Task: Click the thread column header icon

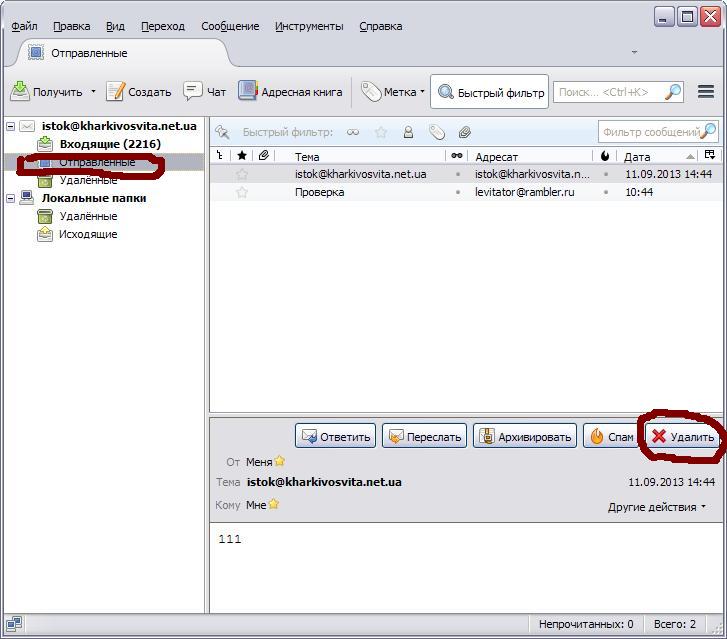Action: (220, 156)
